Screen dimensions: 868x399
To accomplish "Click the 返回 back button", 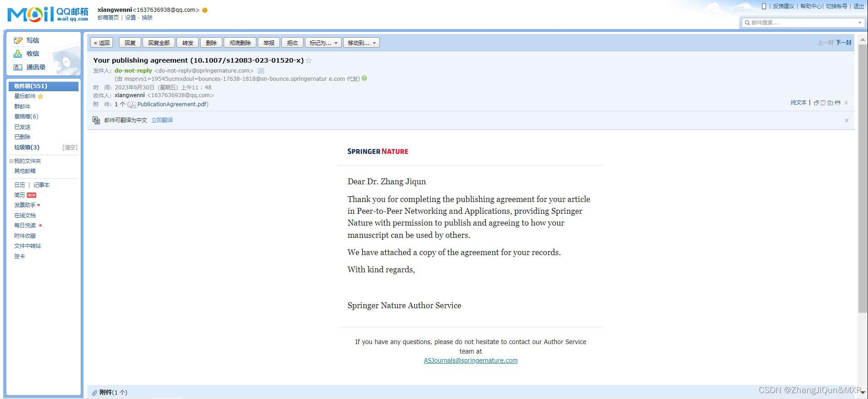I will [x=102, y=43].
